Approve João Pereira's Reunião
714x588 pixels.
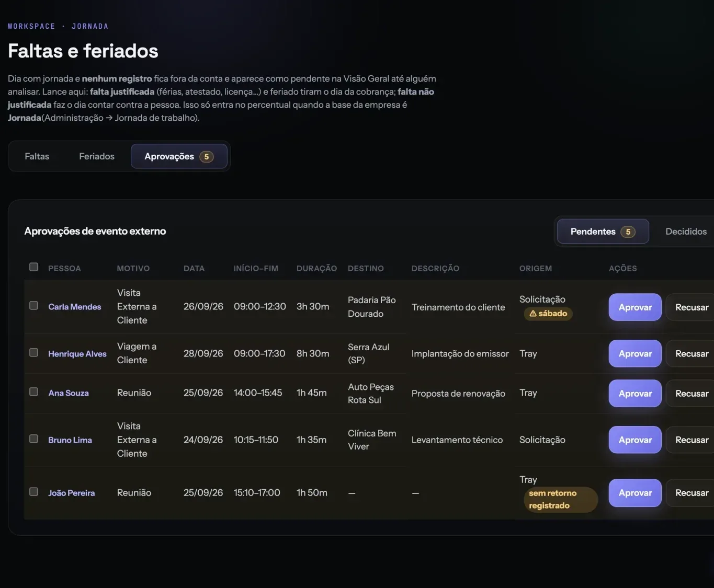point(635,493)
